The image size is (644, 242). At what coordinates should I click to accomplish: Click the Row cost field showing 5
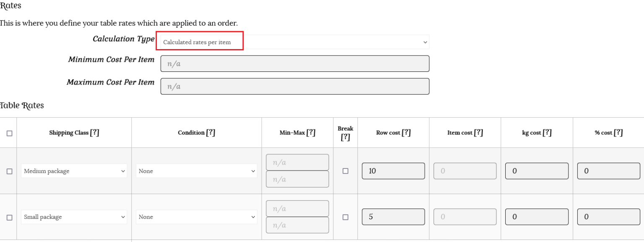pyautogui.click(x=393, y=217)
